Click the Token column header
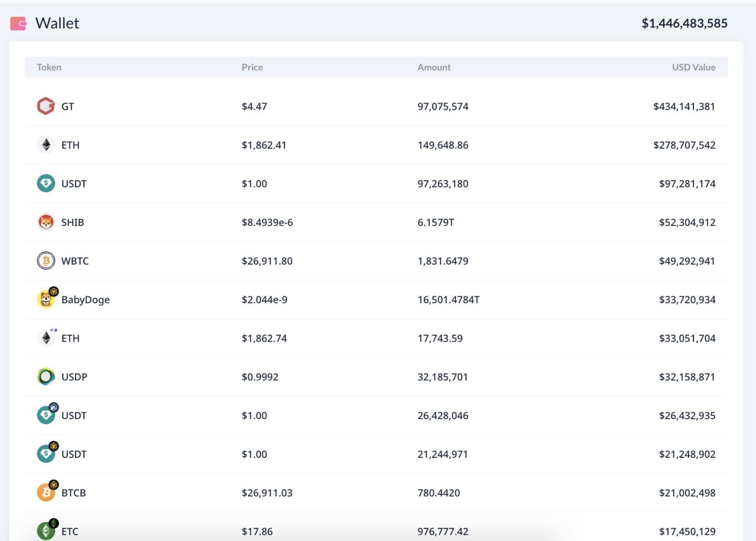 [49, 67]
